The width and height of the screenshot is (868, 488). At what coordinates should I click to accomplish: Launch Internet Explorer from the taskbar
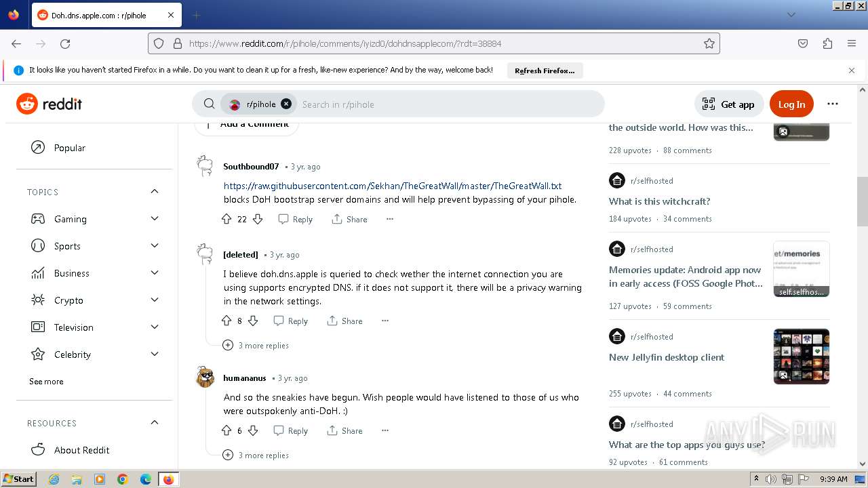pyautogui.click(x=54, y=479)
